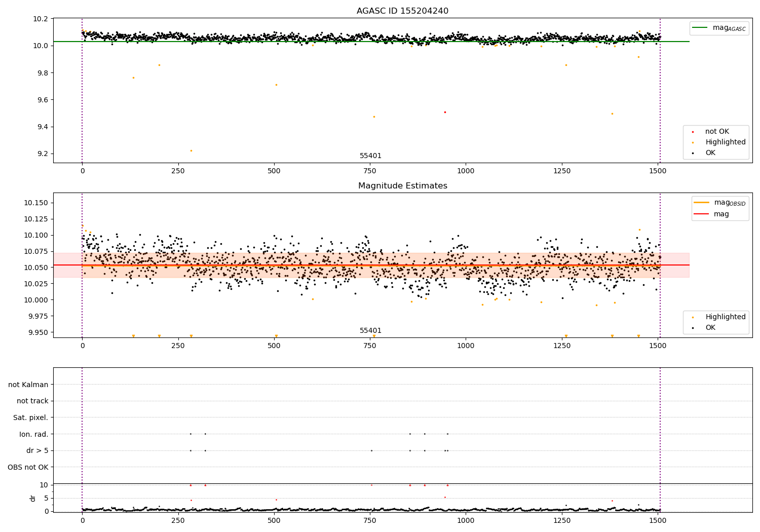Click the 'Magnitude Estimates' plot title

[x=402, y=186]
